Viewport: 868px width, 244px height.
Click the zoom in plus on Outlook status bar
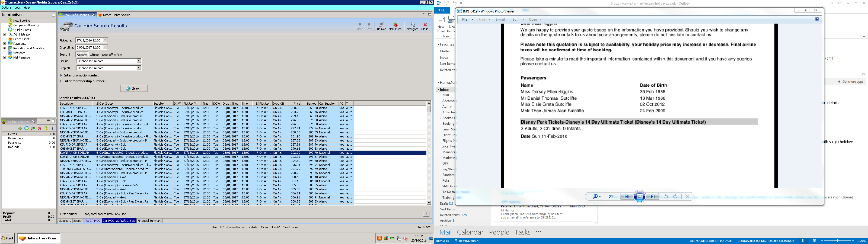[x=853, y=241]
